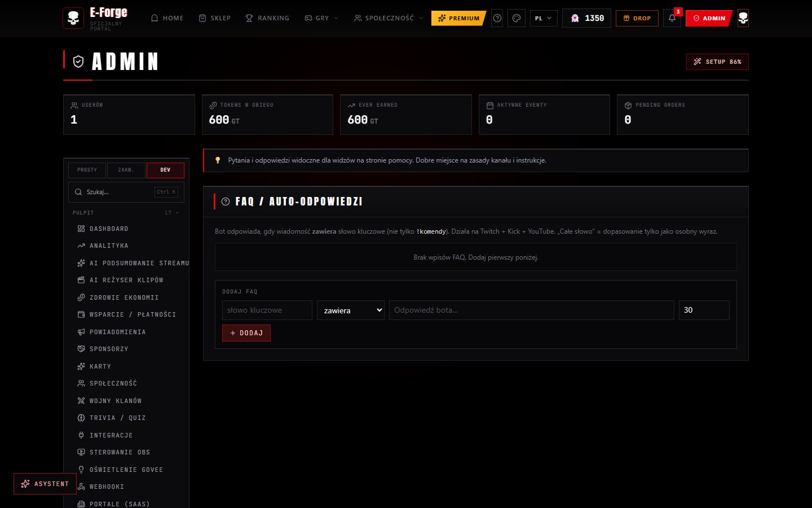Click the PREMIUM button
This screenshot has height=508, width=812.
pyautogui.click(x=458, y=18)
